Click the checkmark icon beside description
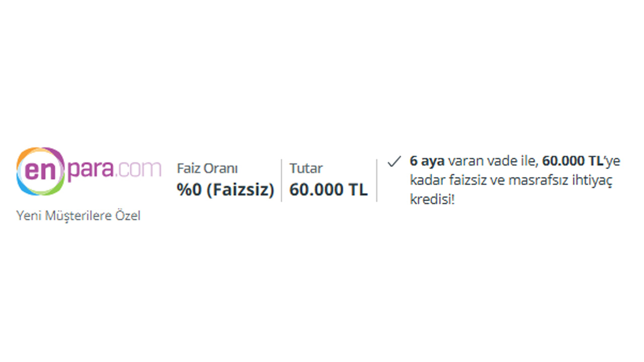 (x=394, y=161)
